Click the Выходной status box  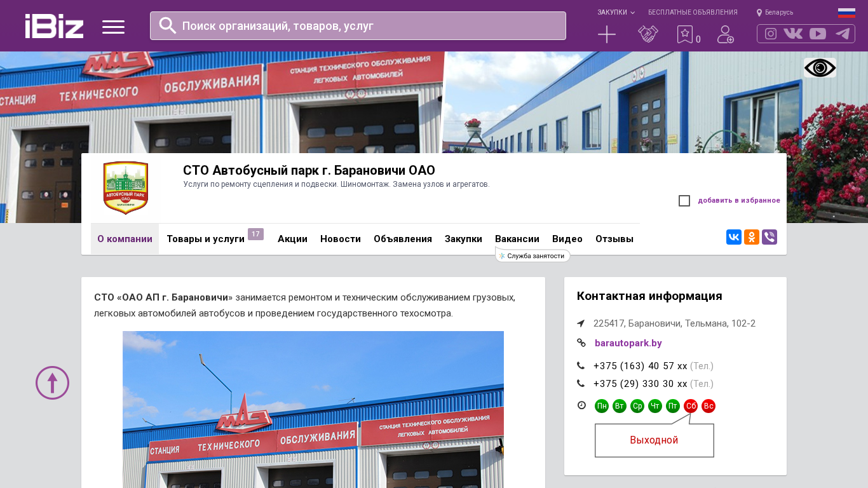654,440
